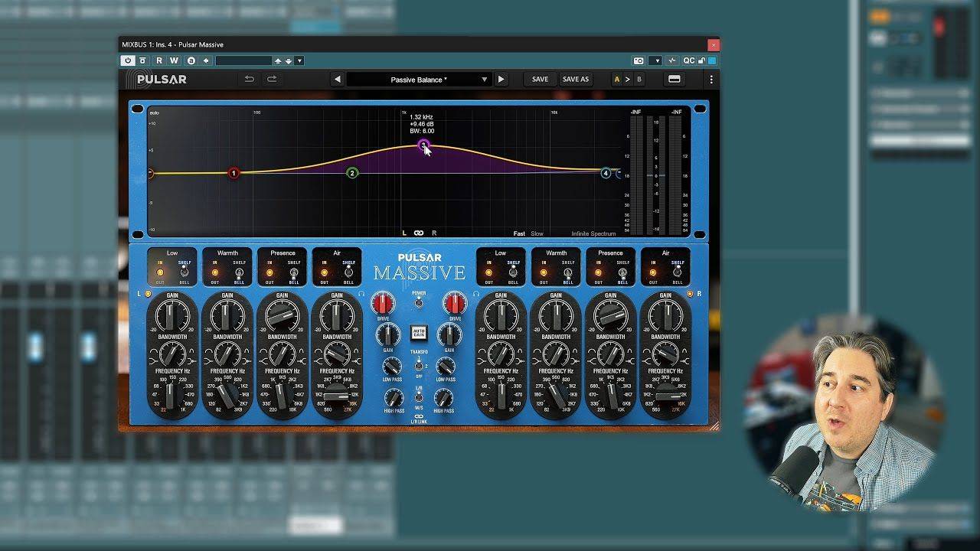Viewport: 980px width, 551px height.
Task: Click the R read automation button
Action: coord(159,60)
